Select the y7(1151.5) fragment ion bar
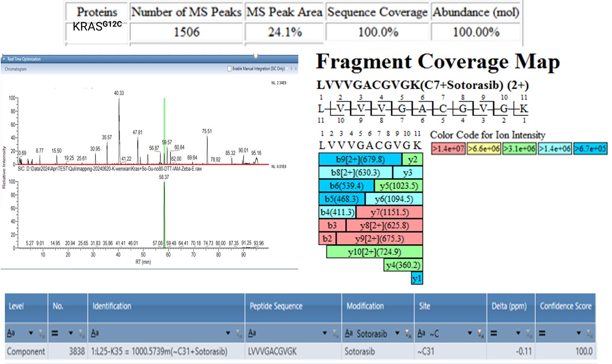The width and height of the screenshot is (612, 364). (389, 212)
